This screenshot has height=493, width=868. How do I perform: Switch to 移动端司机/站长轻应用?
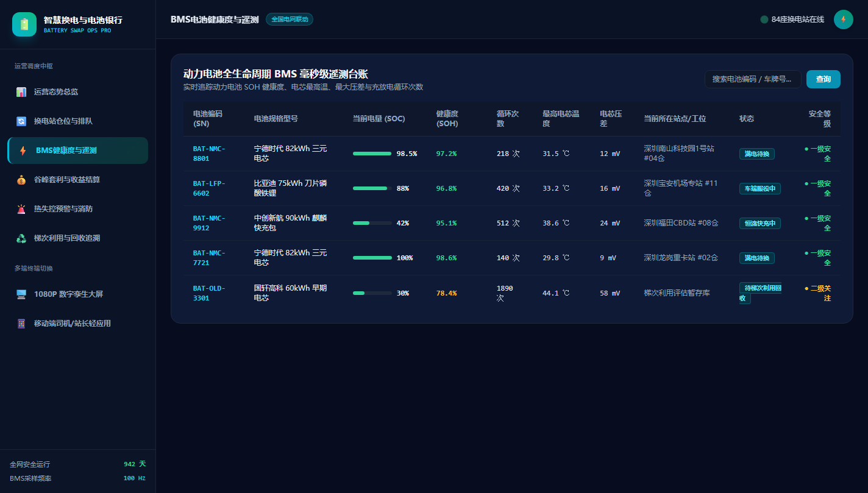[77, 324]
